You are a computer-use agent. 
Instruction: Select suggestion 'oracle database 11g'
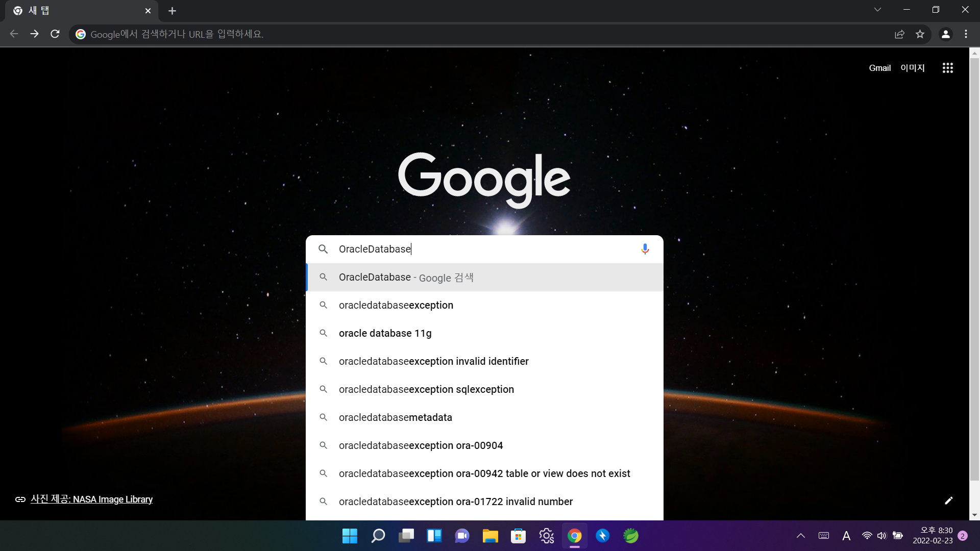click(385, 333)
